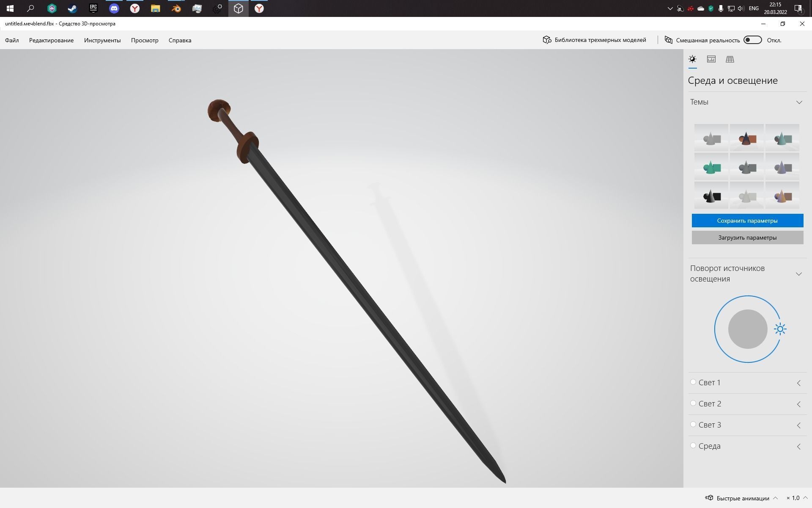Expand the Среда settings chevron
This screenshot has height=508, width=812.
coord(798,446)
